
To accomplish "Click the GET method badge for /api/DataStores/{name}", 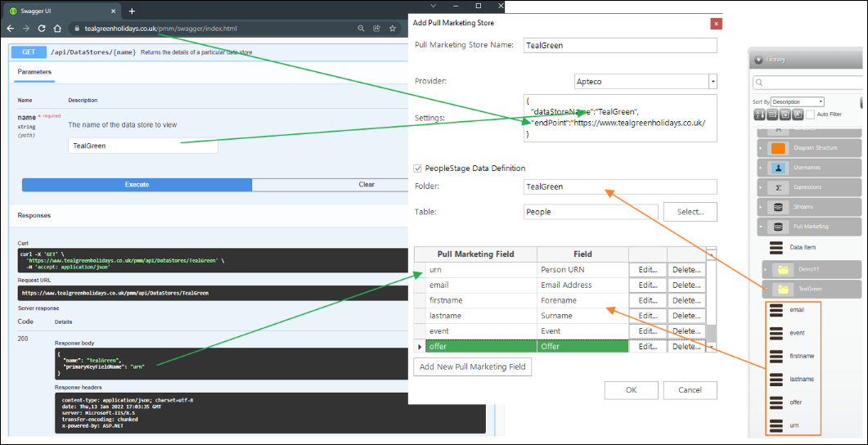I will 29,52.
